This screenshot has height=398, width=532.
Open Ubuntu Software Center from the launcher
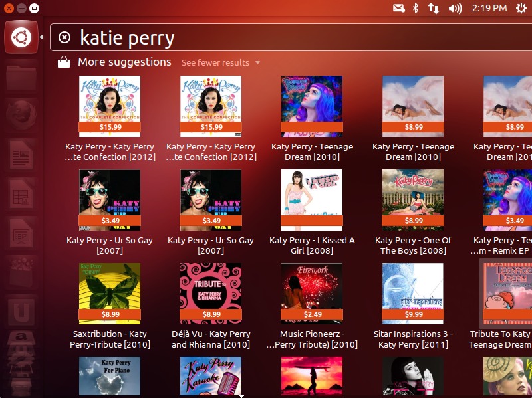[x=21, y=272]
